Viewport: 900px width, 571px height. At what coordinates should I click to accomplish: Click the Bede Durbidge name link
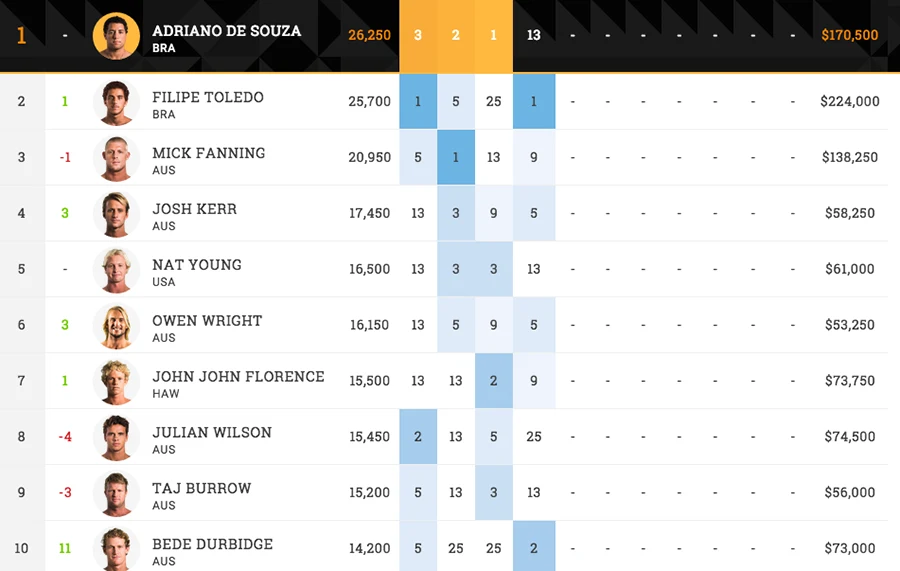[212, 544]
